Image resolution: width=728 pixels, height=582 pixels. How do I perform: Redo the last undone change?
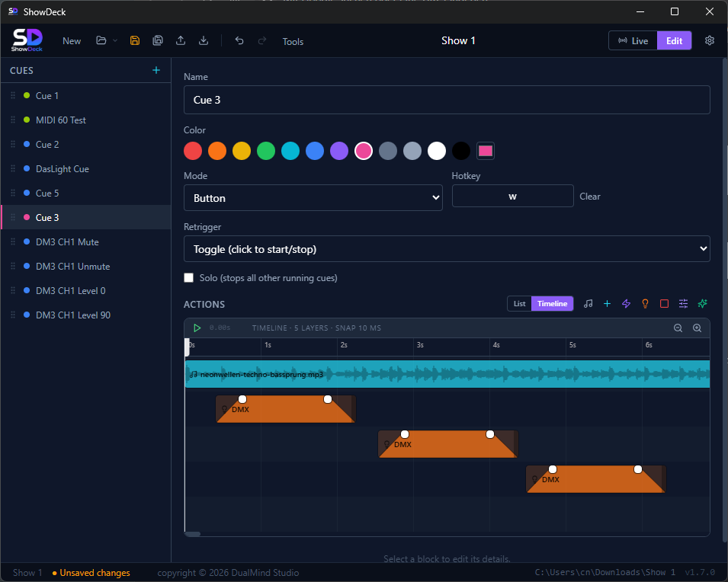click(262, 41)
